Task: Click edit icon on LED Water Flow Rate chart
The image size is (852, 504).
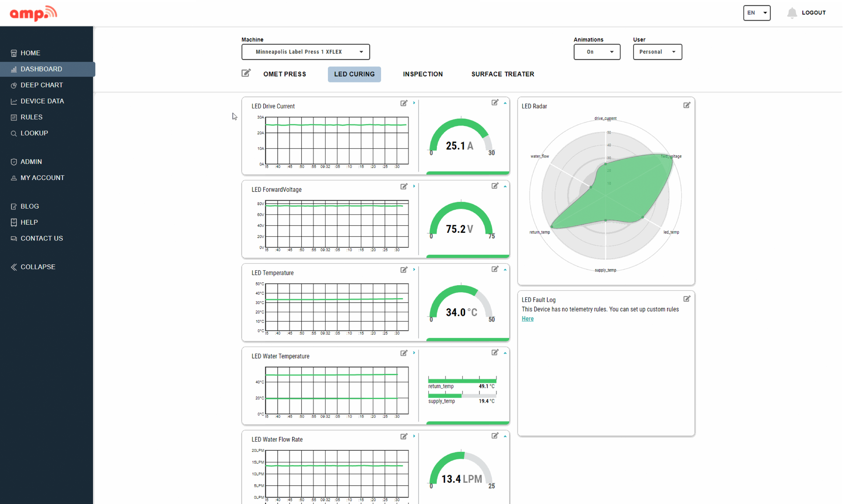Action: pos(404,437)
